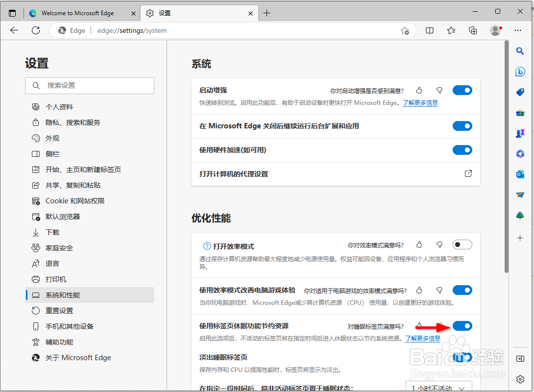Collapse the sidebar panel

pyautogui.click(x=520, y=358)
